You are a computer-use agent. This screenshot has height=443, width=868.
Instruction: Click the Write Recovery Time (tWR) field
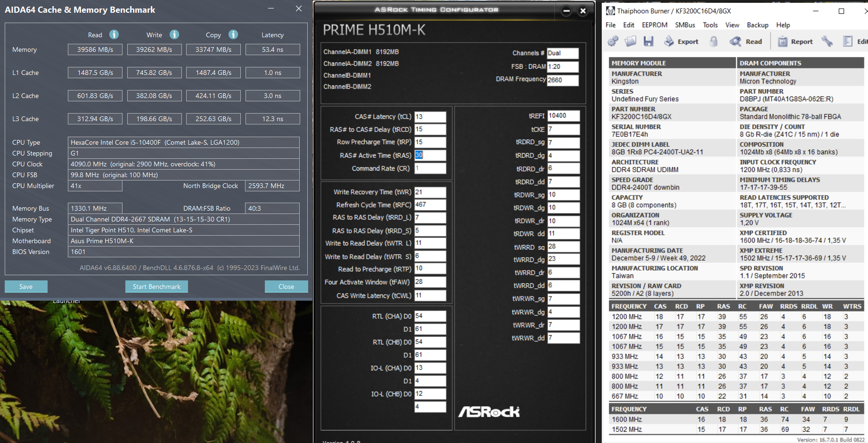coord(430,192)
